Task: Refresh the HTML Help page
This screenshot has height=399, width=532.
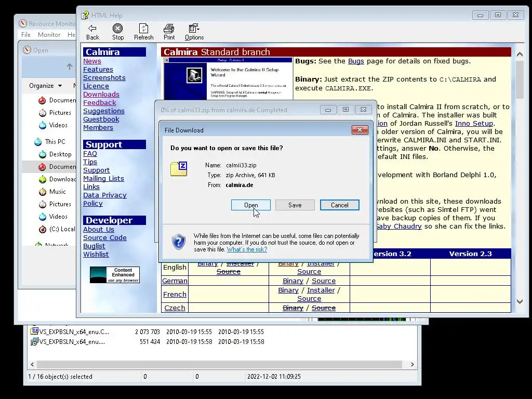Action: coord(143,32)
